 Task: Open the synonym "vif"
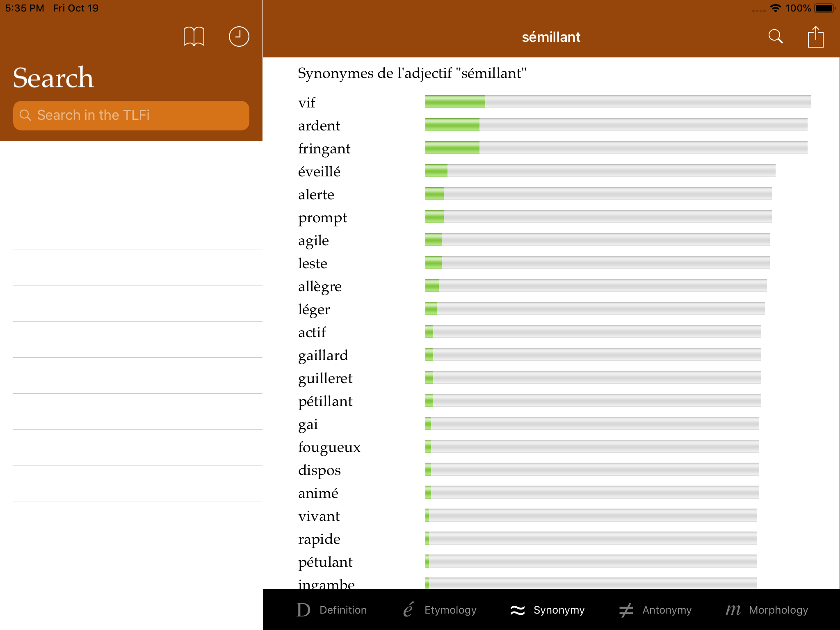pyautogui.click(x=307, y=103)
